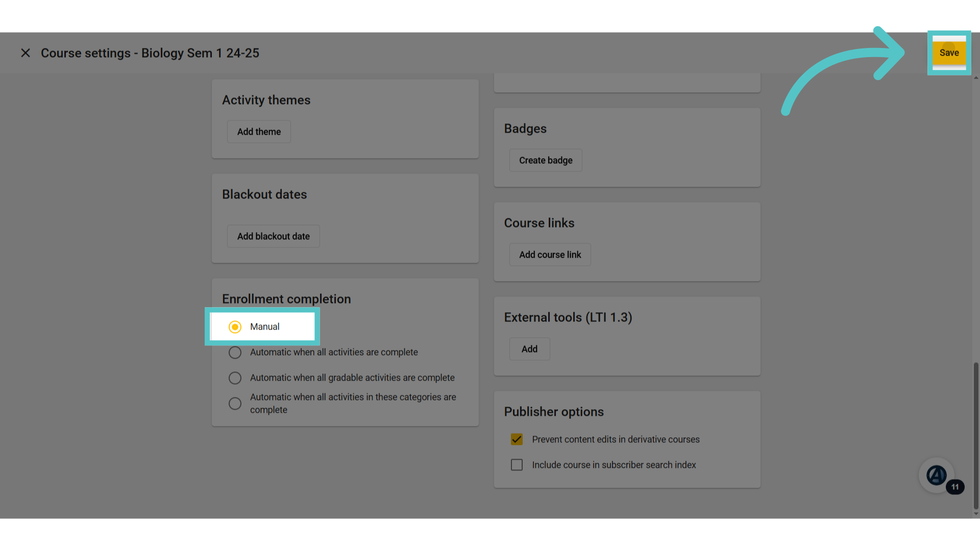Click the Enrollment completion heading
This screenshot has width=980, height=551.
coord(286,299)
